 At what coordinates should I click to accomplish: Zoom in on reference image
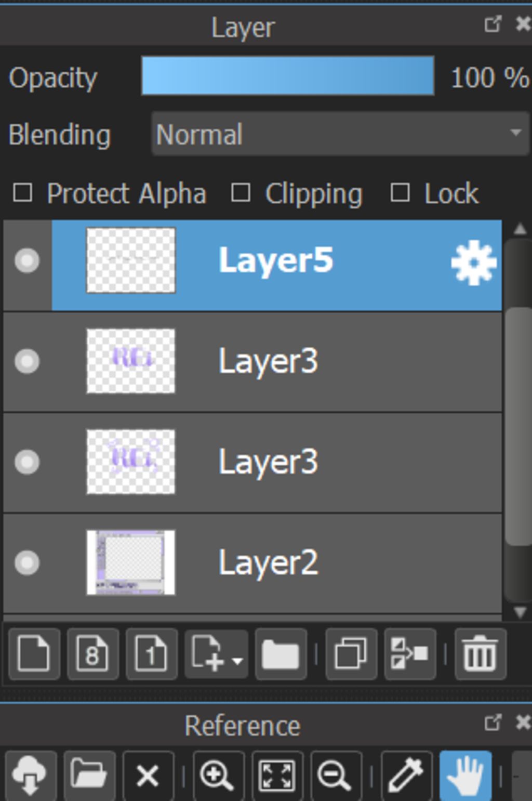coord(218,775)
